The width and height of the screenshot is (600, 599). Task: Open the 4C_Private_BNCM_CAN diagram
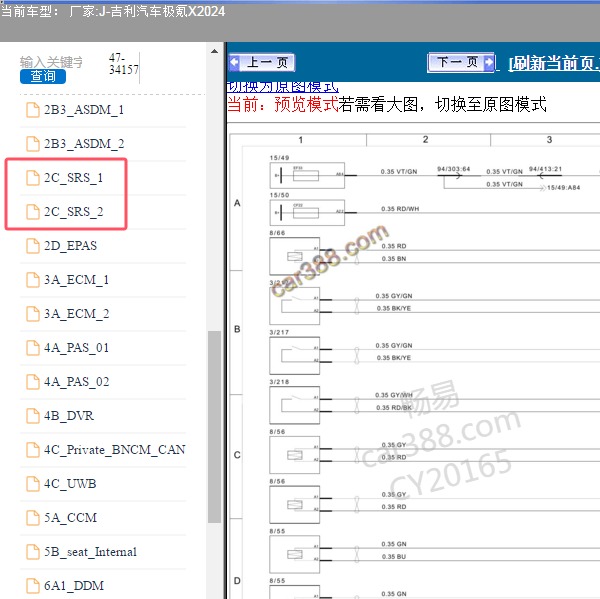pos(114,450)
